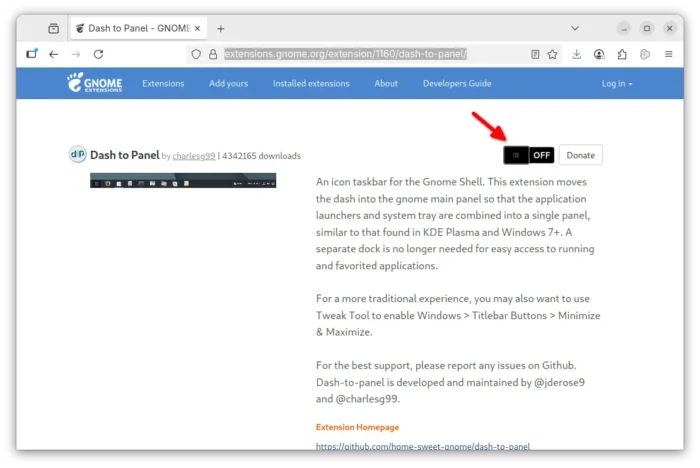This screenshot has width=700, height=468.
Task: Open a new browser tab
Action: point(221,29)
